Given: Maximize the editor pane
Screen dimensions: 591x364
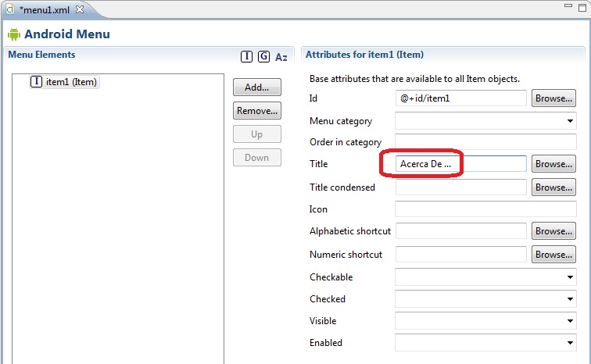Looking at the screenshot, I should [582, 7].
